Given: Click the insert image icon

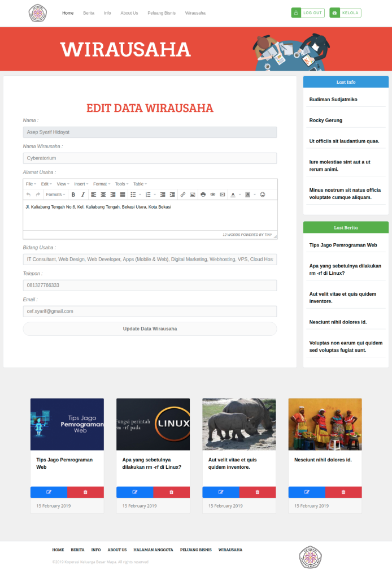Looking at the screenshot, I should [192, 195].
